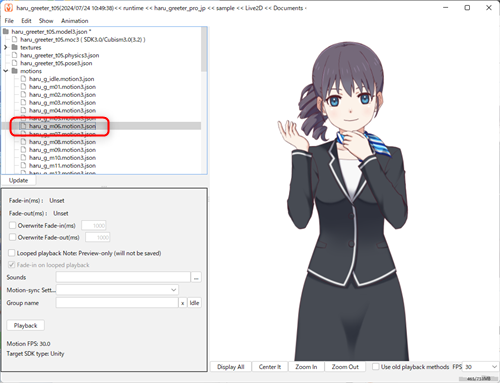
Task: Collapse the motions folder arrow
Action: tap(6, 71)
